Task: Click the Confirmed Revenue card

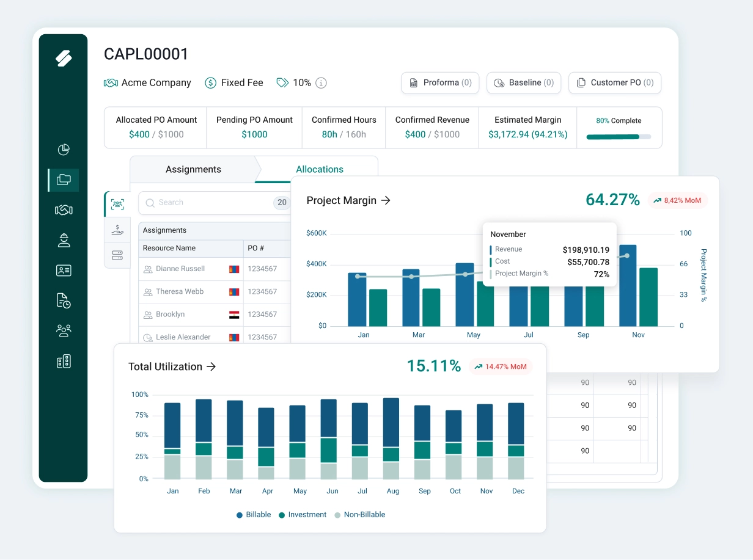Action: 432,128
